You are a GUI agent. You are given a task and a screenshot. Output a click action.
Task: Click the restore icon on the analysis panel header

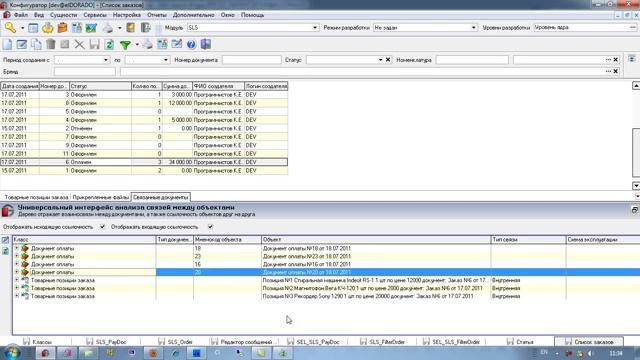pyautogui.click(x=634, y=209)
